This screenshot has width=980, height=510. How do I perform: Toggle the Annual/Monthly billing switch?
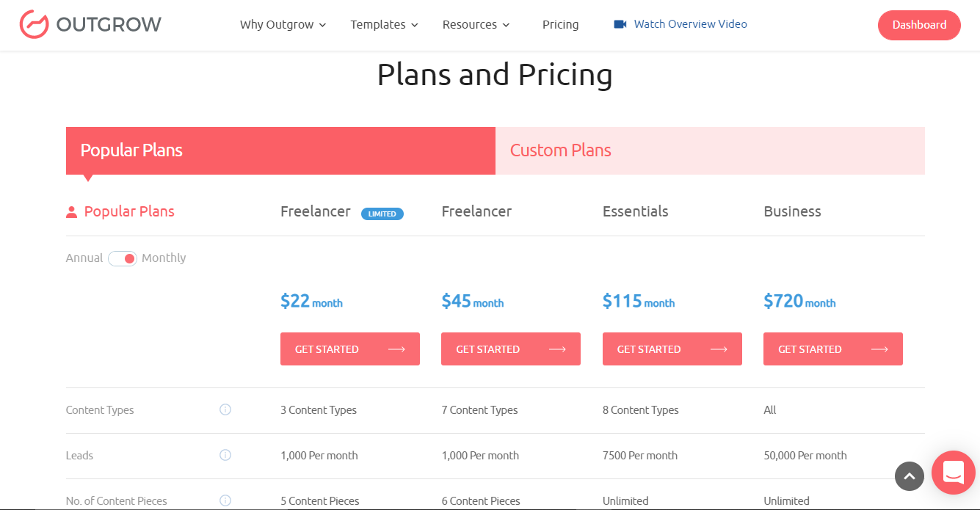point(123,258)
